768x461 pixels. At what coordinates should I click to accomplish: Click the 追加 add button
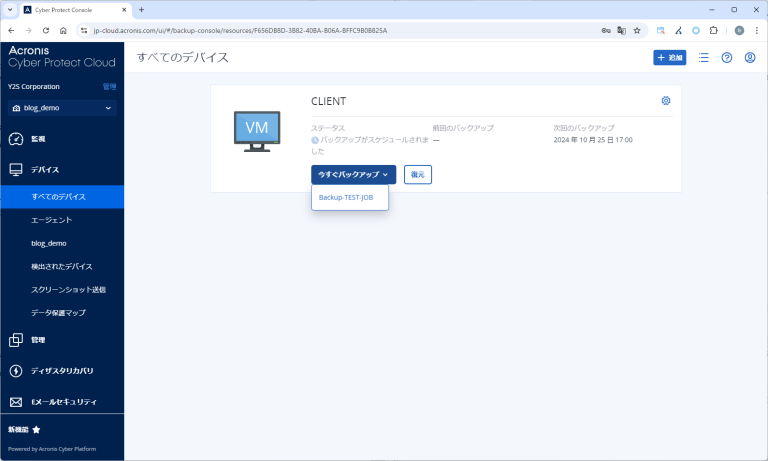[669, 58]
